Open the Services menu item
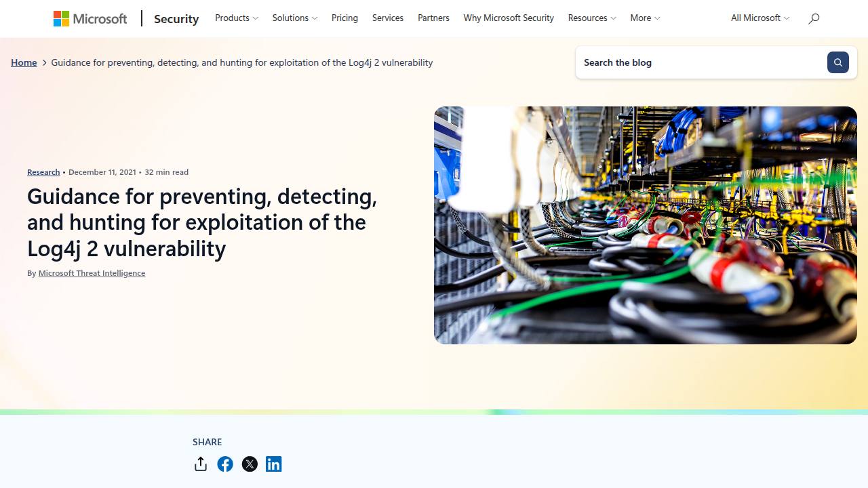The height and width of the screenshot is (488, 868). click(x=388, y=18)
